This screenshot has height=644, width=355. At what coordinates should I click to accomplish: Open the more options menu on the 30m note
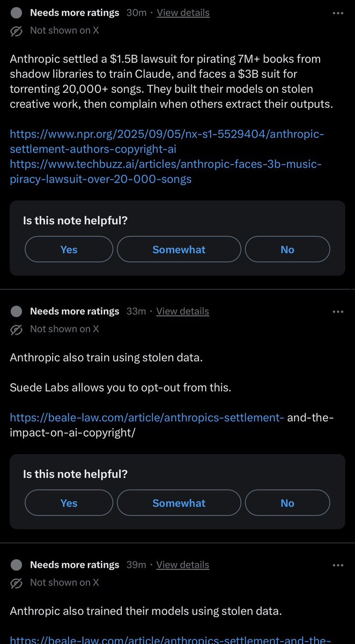(338, 13)
